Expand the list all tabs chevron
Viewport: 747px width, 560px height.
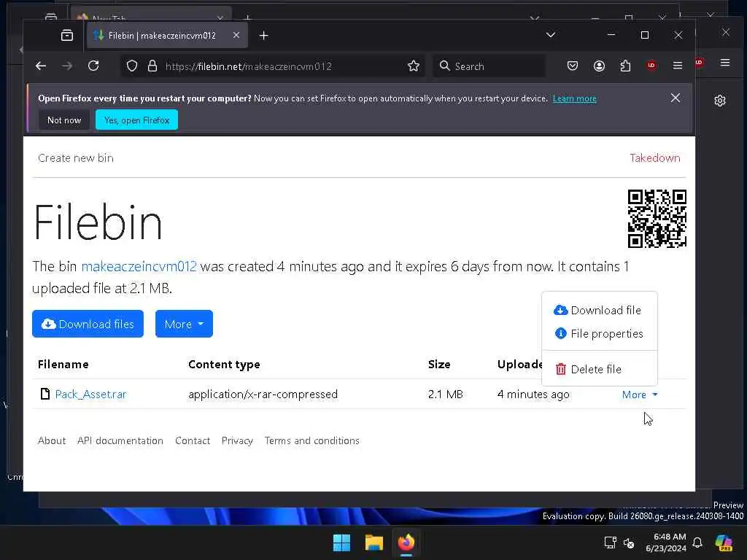point(550,35)
